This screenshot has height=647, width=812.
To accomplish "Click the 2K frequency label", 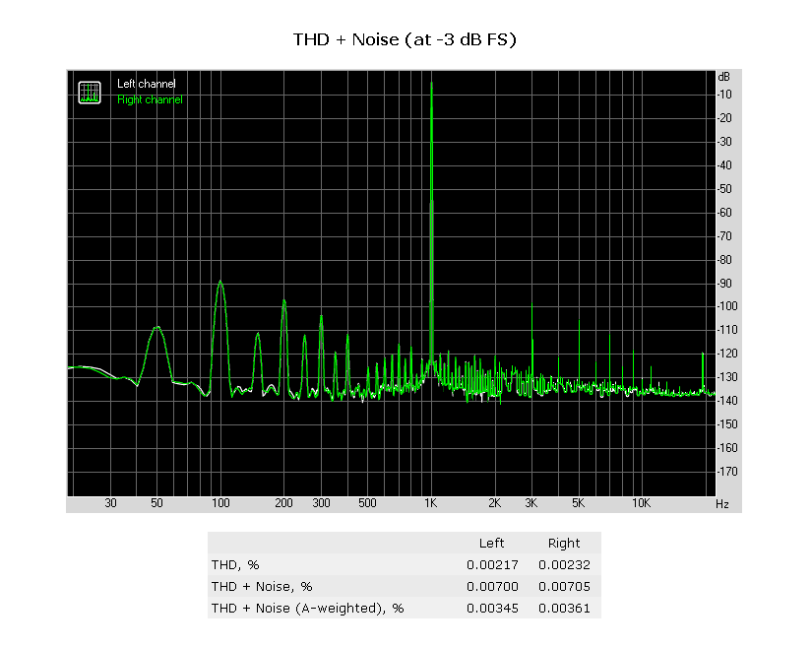I will pyautogui.click(x=494, y=503).
